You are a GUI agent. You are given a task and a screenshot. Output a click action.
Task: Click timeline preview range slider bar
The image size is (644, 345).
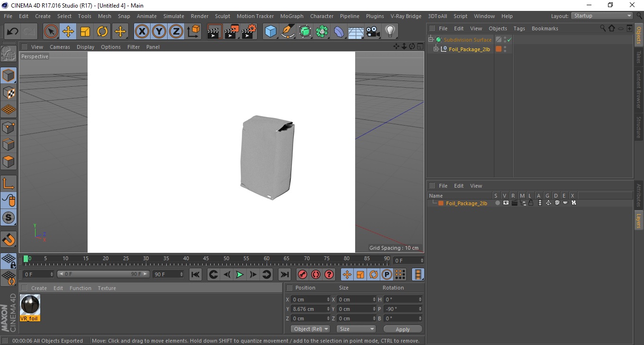click(104, 274)
